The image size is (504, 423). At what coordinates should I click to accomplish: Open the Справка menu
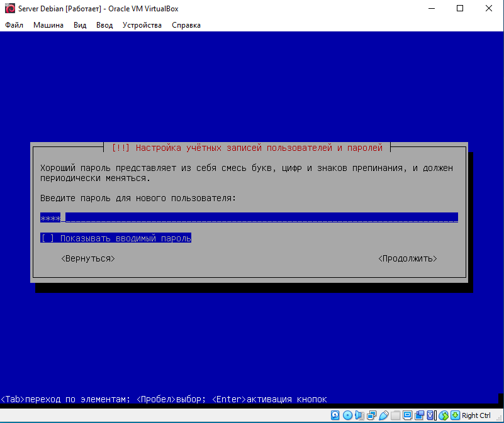tap(186, 25)
